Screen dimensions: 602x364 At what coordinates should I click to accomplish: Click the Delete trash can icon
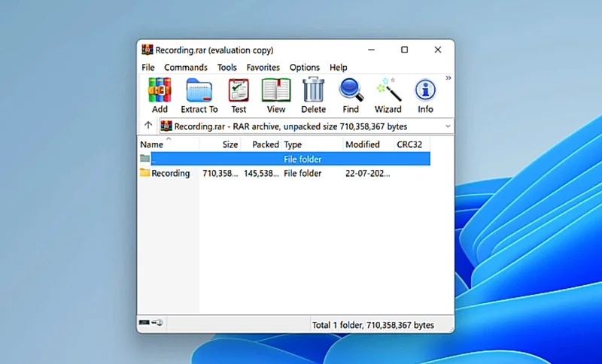click(313, 90)
